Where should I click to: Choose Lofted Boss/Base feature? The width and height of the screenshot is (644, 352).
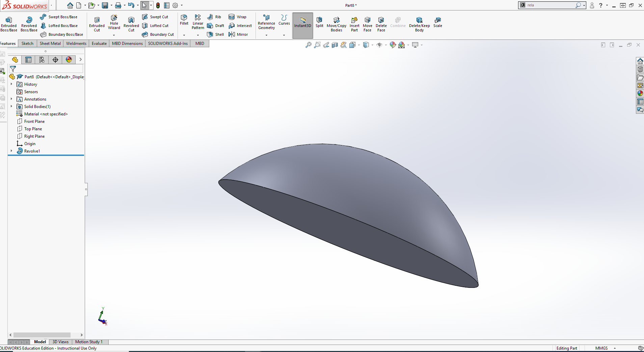[x=59, y=26]
